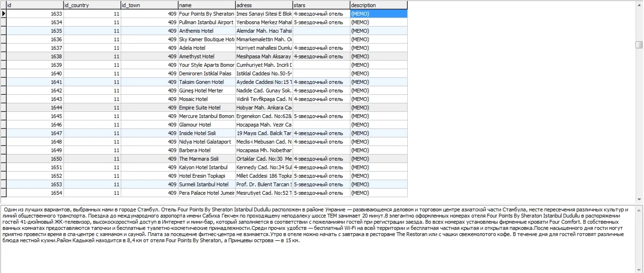Select the (MEMO) cell of row 1654

(x=379, y=193)
